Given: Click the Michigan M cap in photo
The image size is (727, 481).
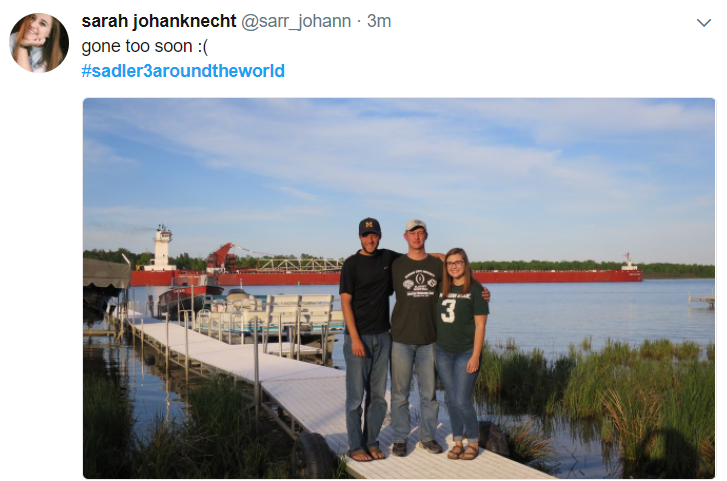Looking at the screenshot, I should point(370,226).
